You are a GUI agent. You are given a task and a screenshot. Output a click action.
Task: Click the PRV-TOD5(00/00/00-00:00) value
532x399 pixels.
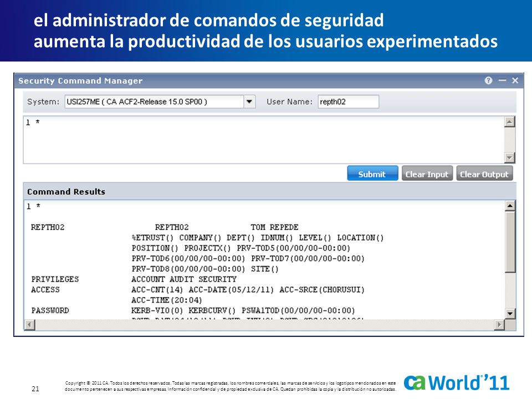coord(294,248)
